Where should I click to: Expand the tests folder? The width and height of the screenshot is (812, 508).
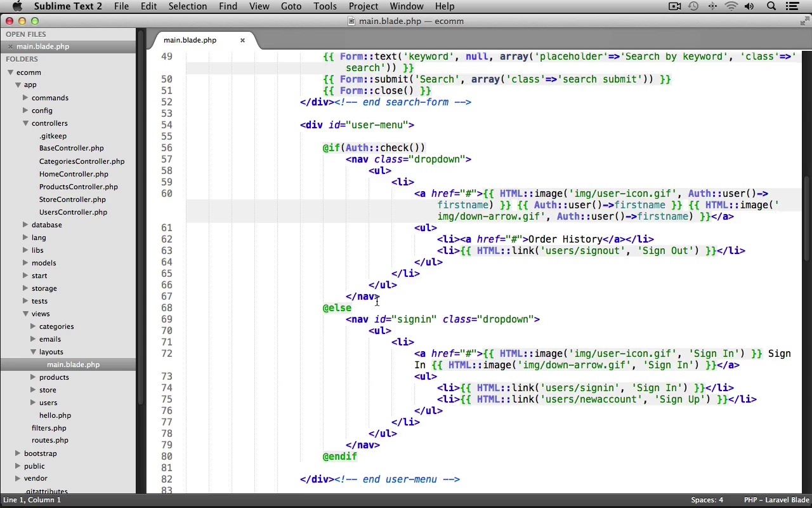point(25,301)
